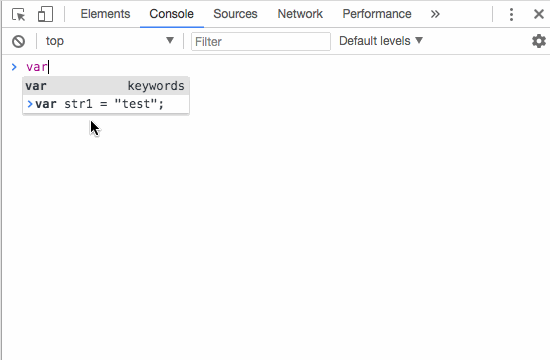The height and width of the screenshot is (360, 550).
Task: Open the top context dropdown
Action: [x=110, y=41]
